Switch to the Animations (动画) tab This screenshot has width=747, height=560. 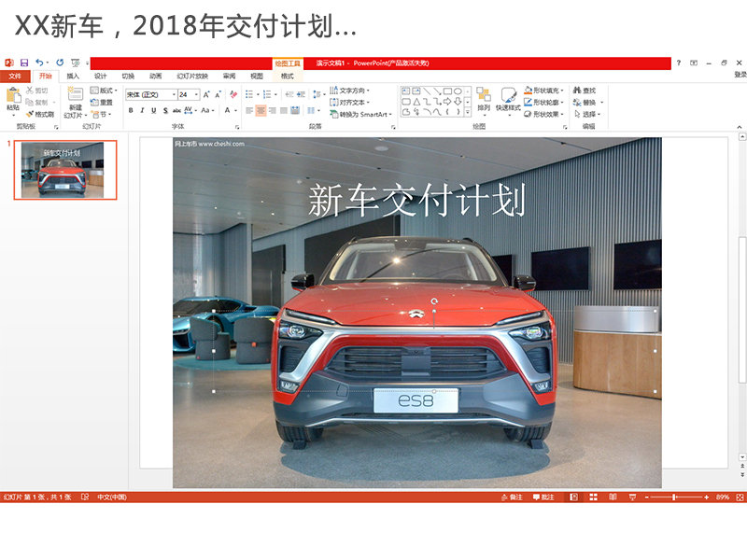[x=156, y=77]
